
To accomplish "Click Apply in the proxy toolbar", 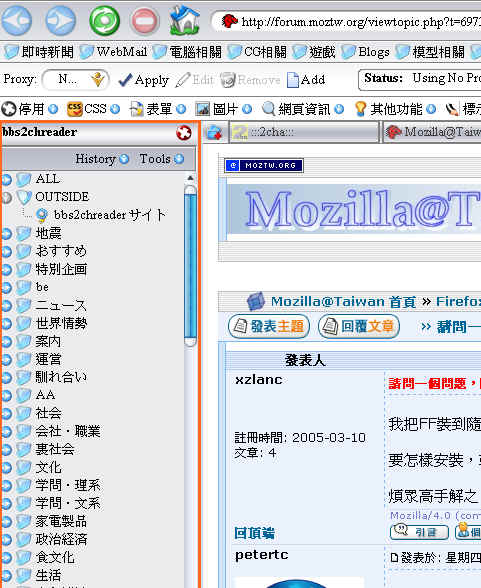I will (x=143, y=80).
